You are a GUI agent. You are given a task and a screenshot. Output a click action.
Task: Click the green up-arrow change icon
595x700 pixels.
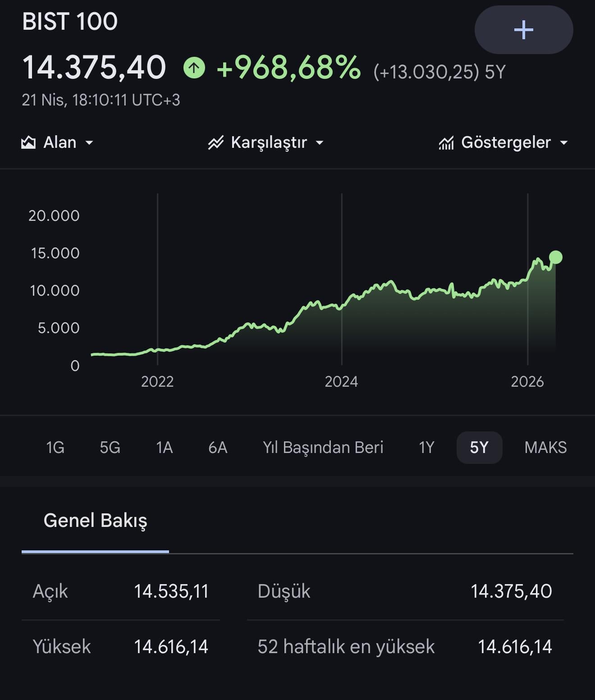194,68
